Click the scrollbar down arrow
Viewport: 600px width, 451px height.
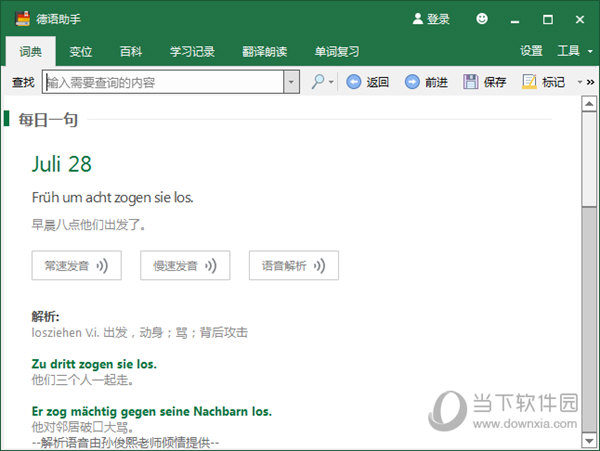coord(589,440)
